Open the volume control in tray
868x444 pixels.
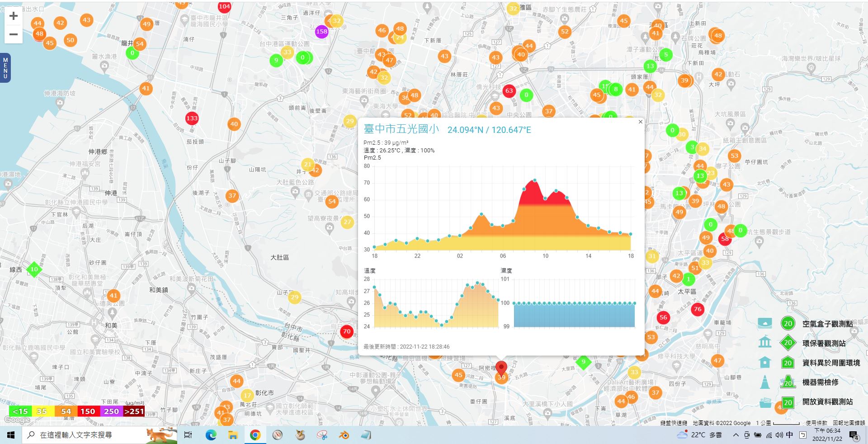tap(779, 435)
